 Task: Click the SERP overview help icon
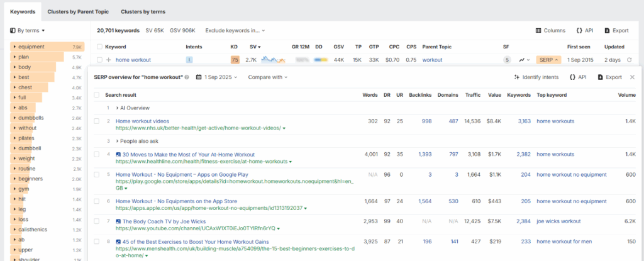click(187, 77)
